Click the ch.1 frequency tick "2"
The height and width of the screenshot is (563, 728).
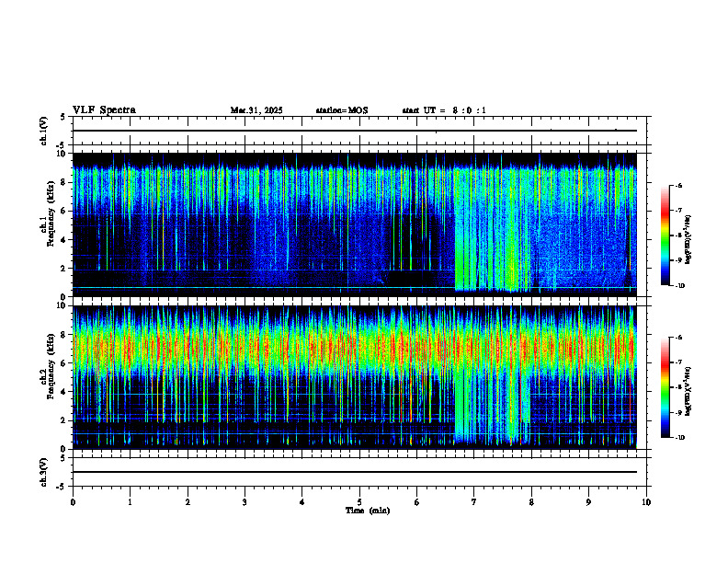pos(63,269)
